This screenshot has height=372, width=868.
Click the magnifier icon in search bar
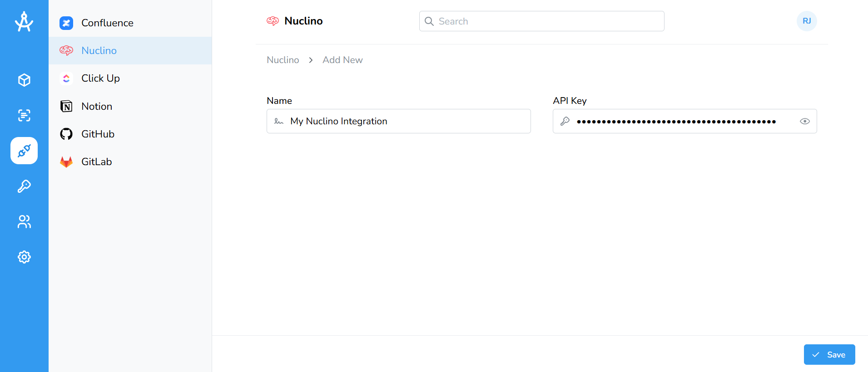click(429, 21)
